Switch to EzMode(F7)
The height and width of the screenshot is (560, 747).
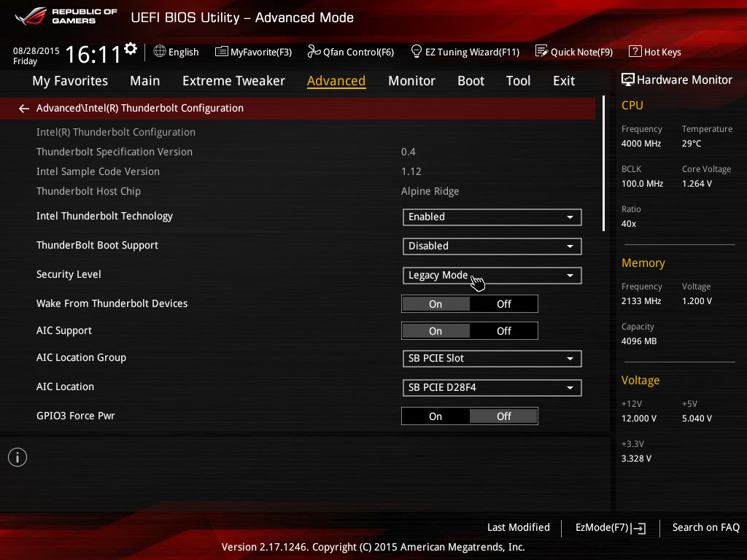611,528
